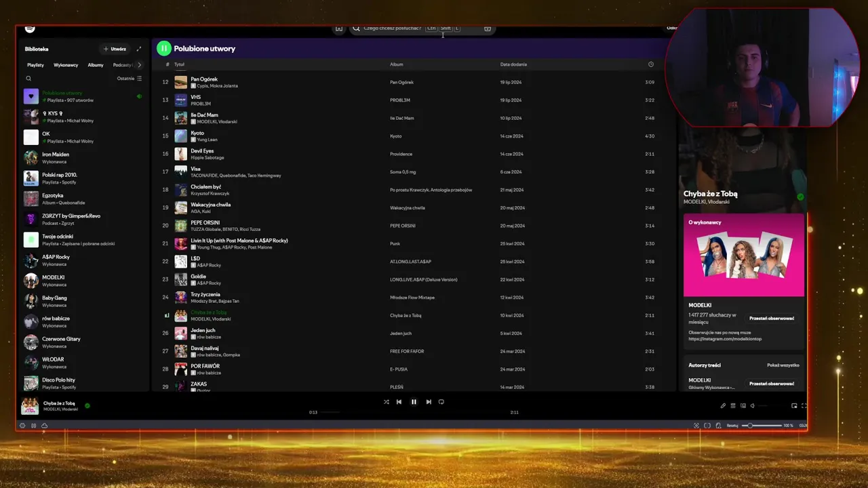The height and width of the screenshot is (488, 868).
Task: Skip to next track
Action: (x=429, y=402)
